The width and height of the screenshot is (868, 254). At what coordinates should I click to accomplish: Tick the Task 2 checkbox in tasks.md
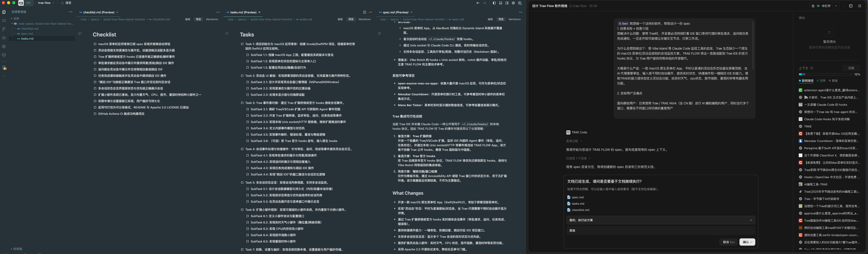(242, 76)
